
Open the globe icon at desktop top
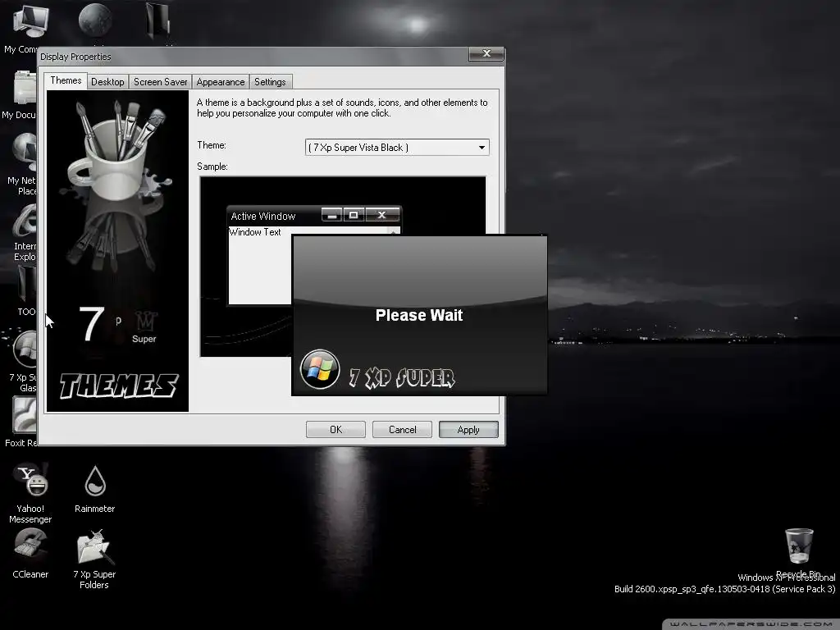pos(95,21)
